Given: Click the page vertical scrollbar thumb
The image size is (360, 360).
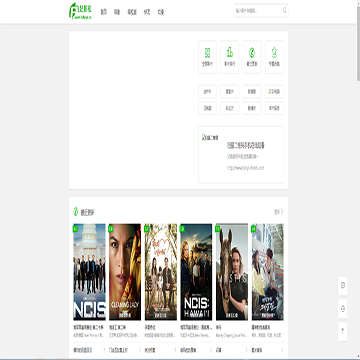Looking at the screenshot, I should click(x=358, y=40).
